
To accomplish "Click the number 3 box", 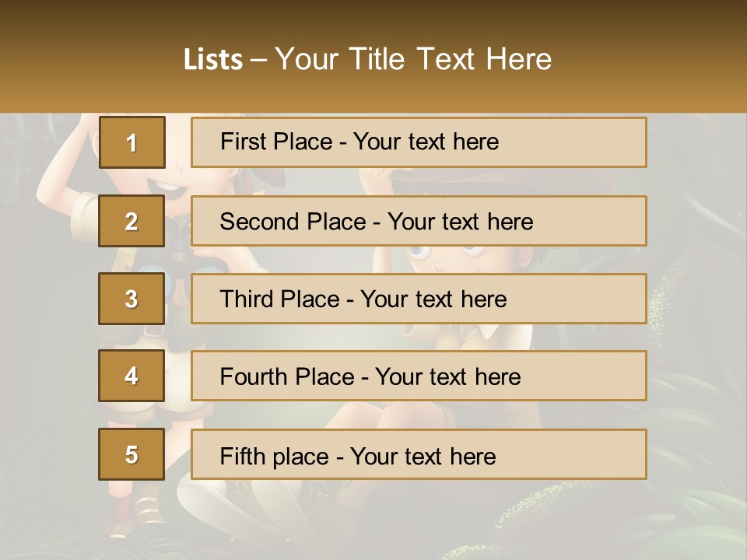I will click(132, 299).
